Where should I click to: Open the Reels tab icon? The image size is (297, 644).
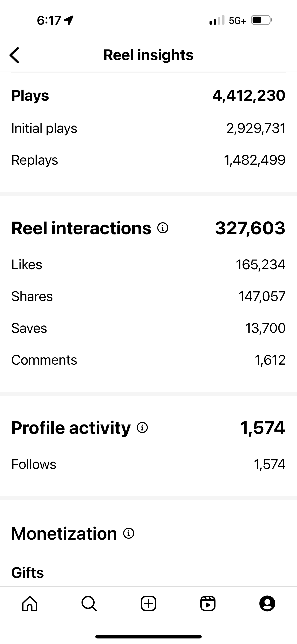208,603
